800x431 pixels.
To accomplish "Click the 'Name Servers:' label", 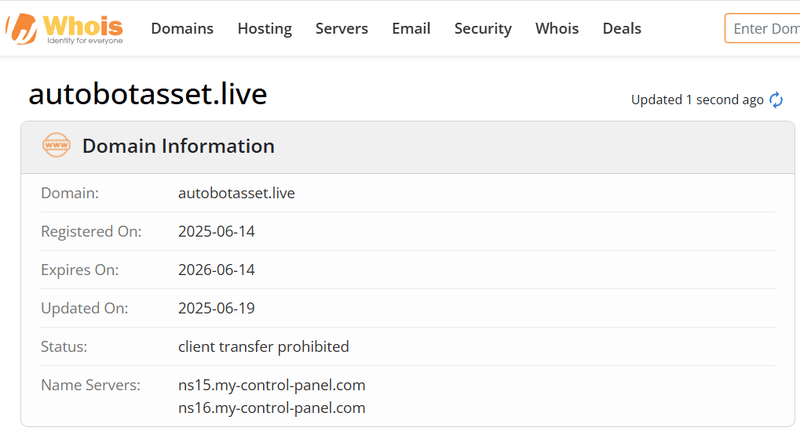I will point(91,385).
